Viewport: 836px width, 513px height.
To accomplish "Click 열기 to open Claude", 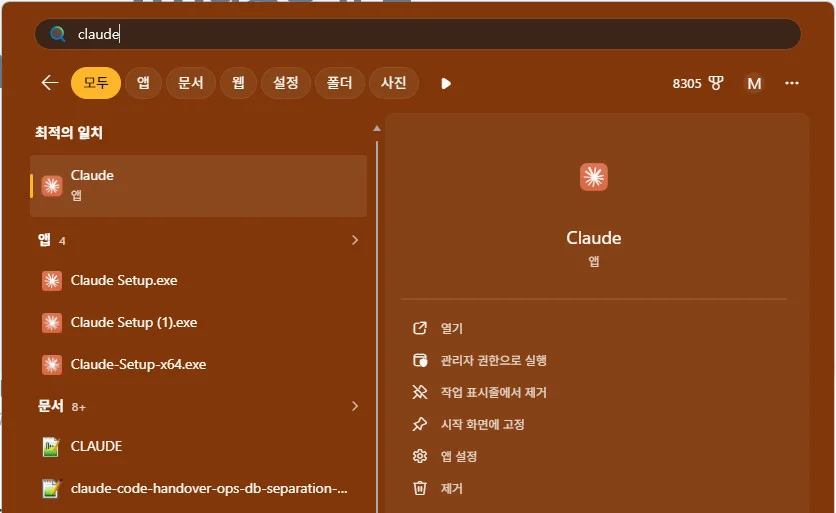I will pyautogui.click(x=452, y=328).
